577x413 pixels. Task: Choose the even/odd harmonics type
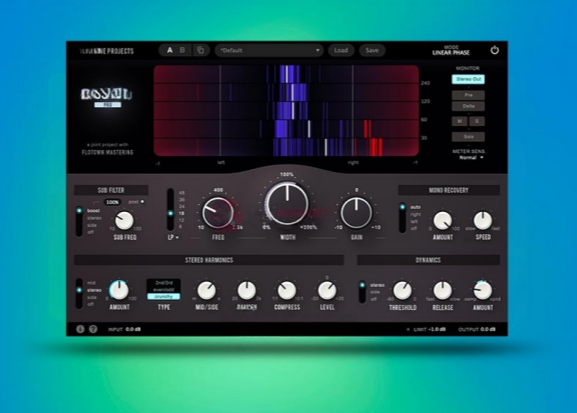tap(164, 290)
